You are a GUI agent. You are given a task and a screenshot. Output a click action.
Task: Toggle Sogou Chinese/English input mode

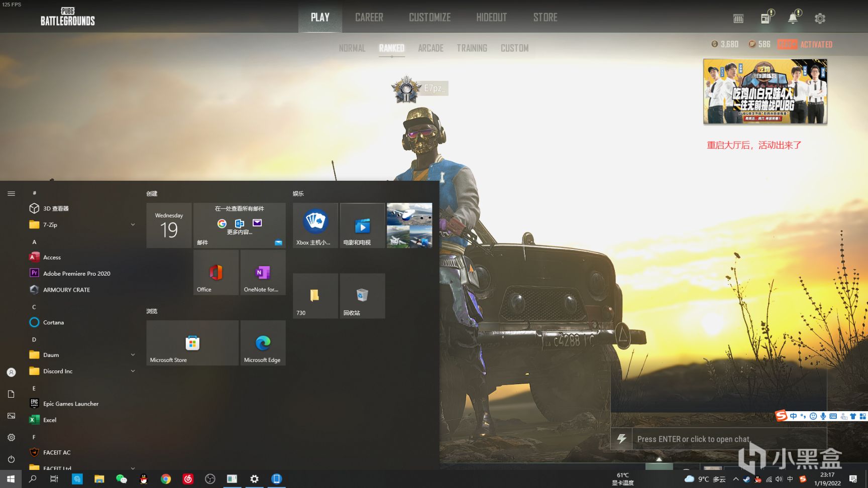[x=793, y=416]
